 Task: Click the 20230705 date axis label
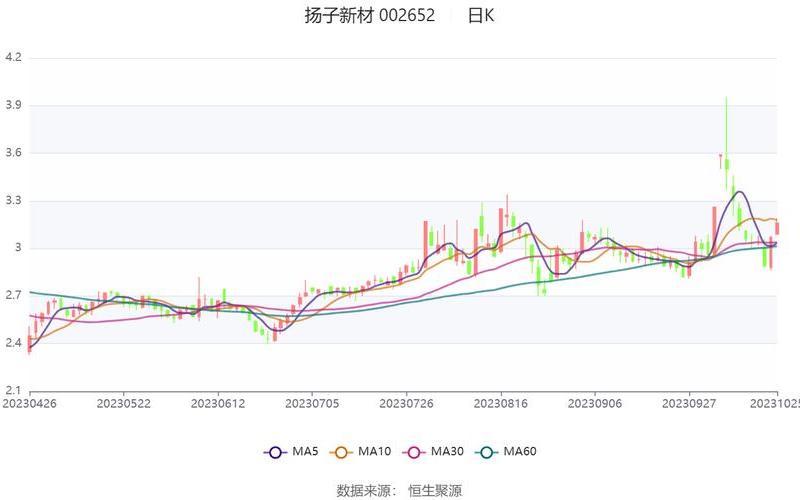coord(312,404)
